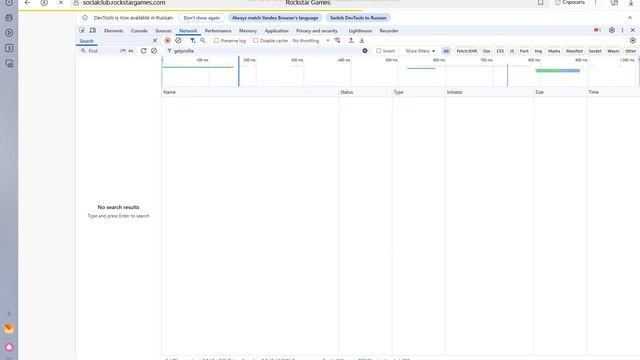This screenshot has height=360, width=640.
Task: Click Always match Yandex Browser's language
Action: (275, 18)
